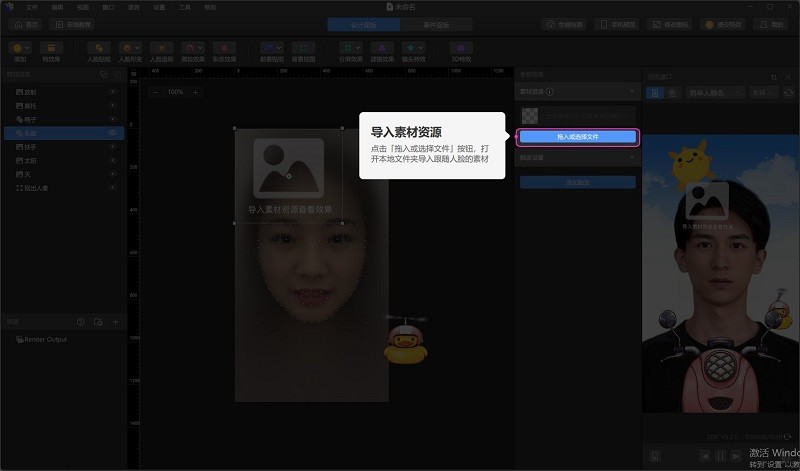Screen dimensions: 800x471
Task: Collapse the 触发设置 section arrow
Action: [632, 157]
